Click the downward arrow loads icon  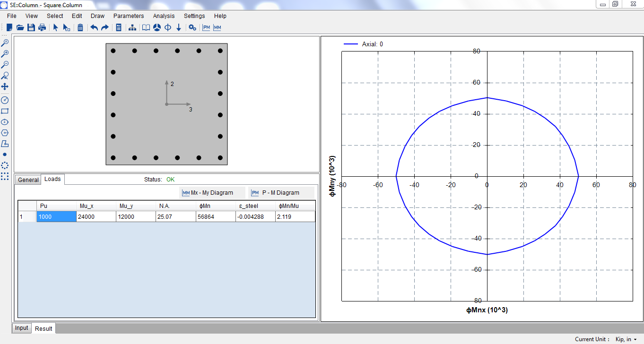click(179, 27)
